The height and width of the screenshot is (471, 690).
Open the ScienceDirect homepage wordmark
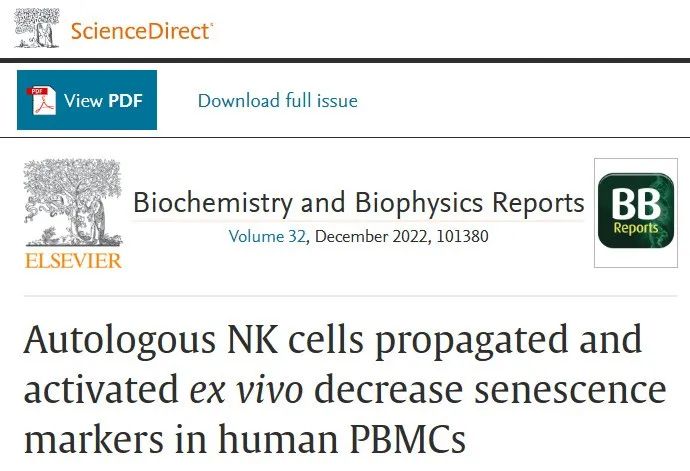[x=142, y=31]
